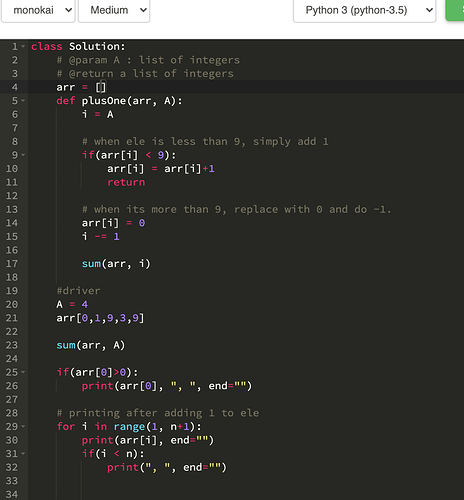Click the 'if(i < n):' line
The image size is (464, 500).
click(113, 454)
